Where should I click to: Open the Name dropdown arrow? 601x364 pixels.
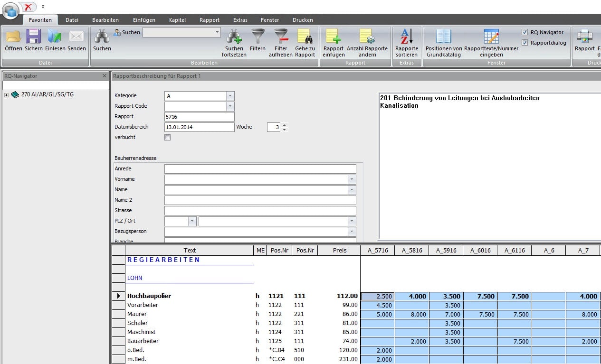352,190
